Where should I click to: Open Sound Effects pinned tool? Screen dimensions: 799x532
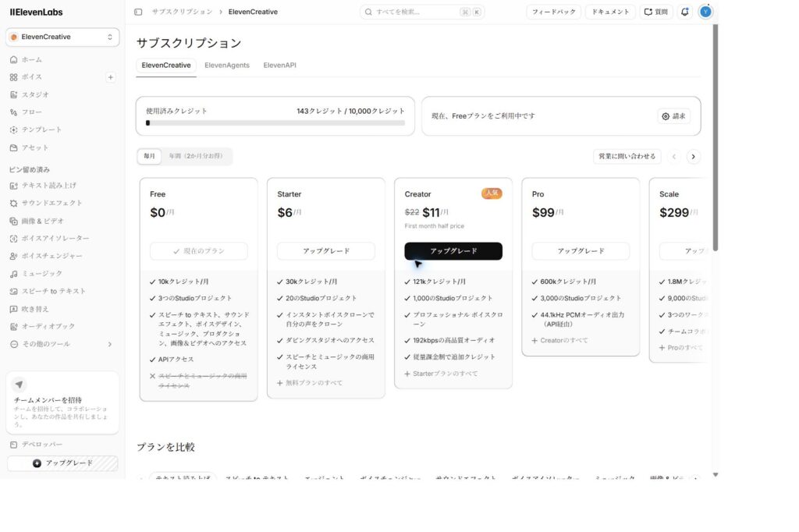point(51,203)
